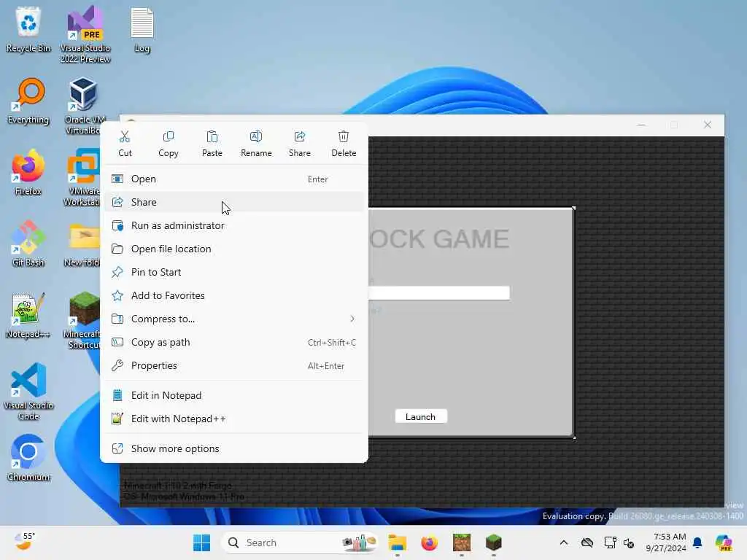Image resolution: width=747 pixels, height=560 pixels.
Task: Click the muted volume tray icon
Action: pos(629,542)
